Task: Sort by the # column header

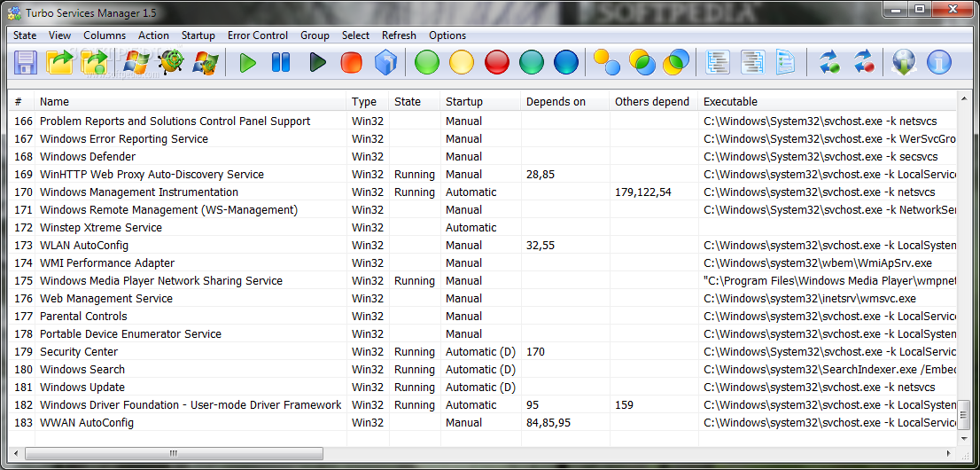Action: pyautogui.click(x=22, y=101)
